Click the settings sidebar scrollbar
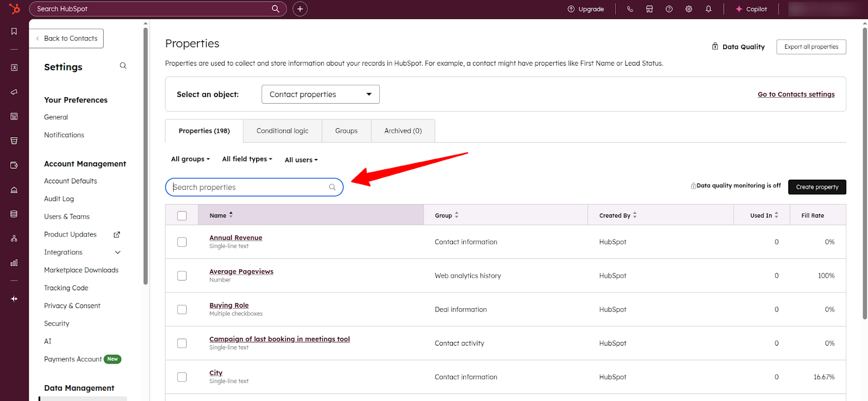The image size is (868, 401). [145, 155]
